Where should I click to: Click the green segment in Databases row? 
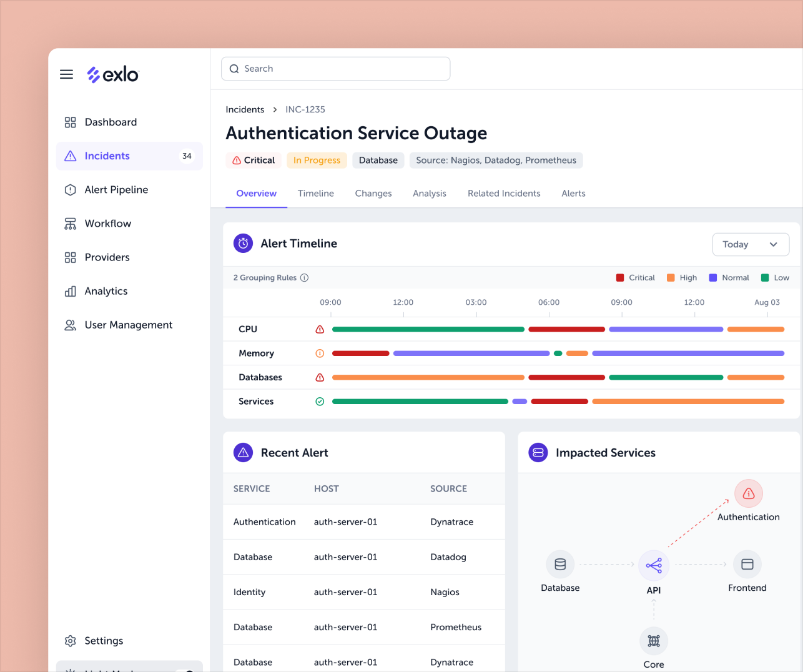click(666, 377)
